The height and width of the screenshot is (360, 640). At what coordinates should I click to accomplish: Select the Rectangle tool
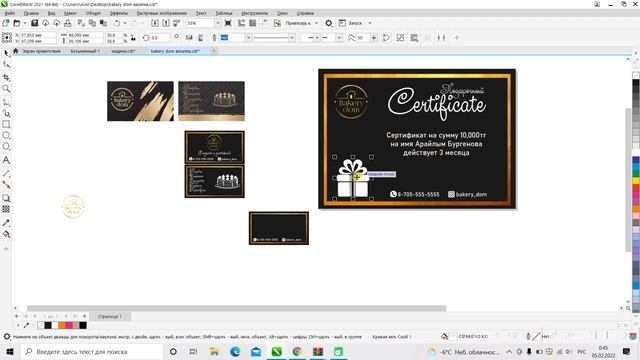[x=6, y=124]
